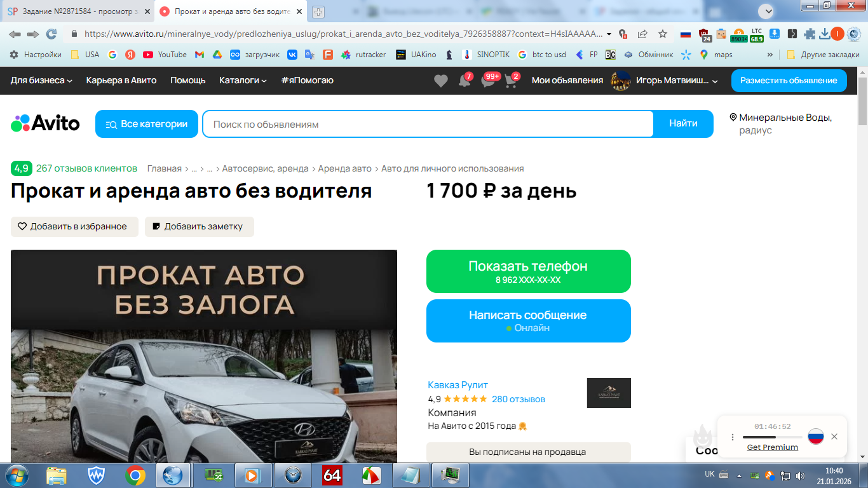Open the file explorer icon in the taskbar
The width and height of the screenshot is (868, 488).
pyautogui.click(x=56, y=475)
